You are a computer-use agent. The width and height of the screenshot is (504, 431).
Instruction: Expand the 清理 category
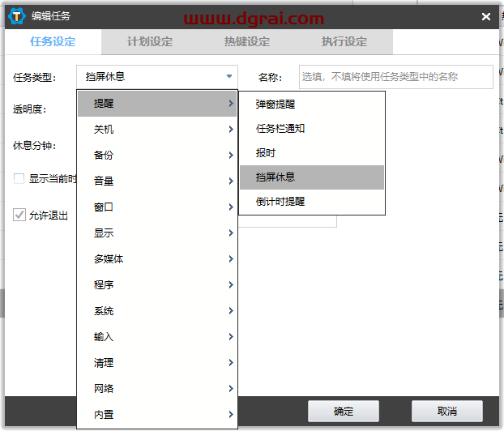157,363
